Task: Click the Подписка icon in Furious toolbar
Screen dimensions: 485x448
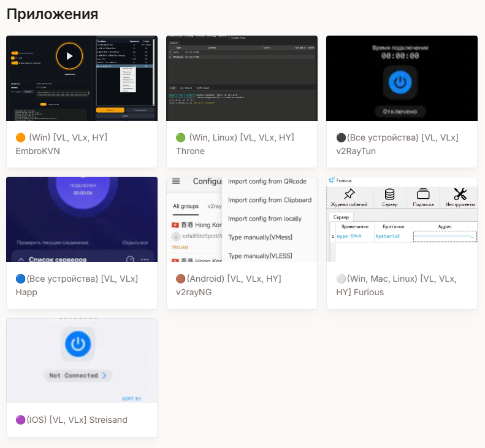Action: click(x=423, y=194)
